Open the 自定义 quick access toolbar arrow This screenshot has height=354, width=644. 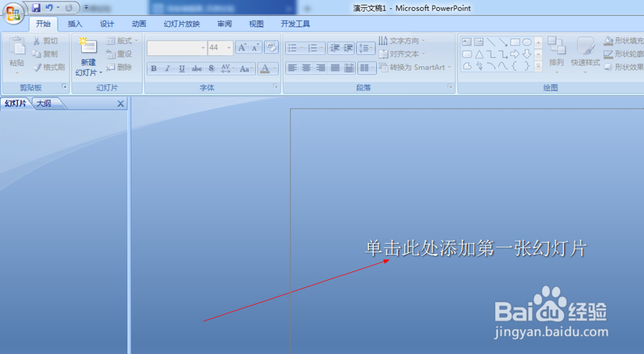tap(86, 8)
